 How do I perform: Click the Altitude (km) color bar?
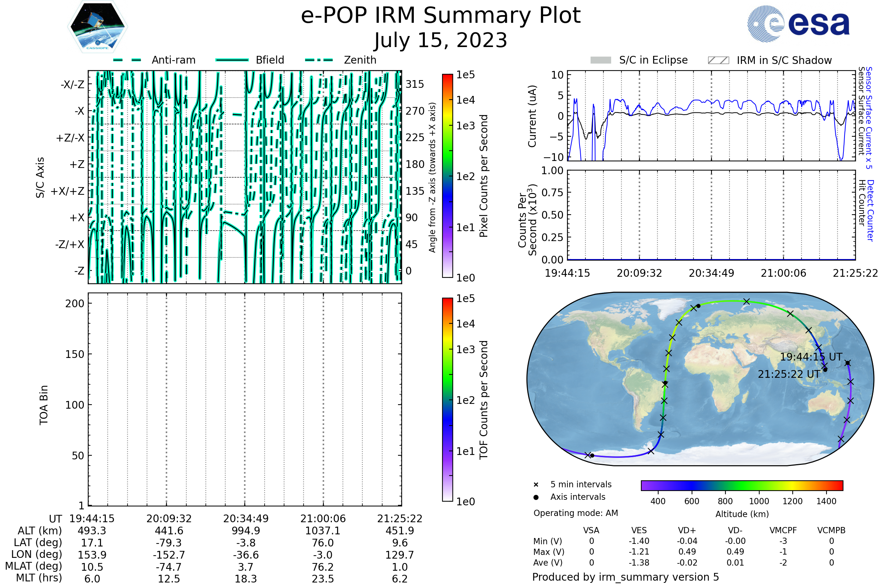(x=742, y=485)
